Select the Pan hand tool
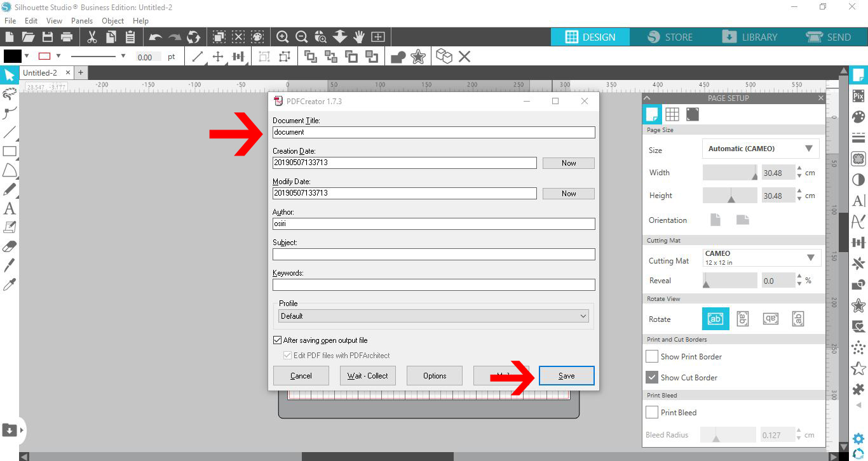868x461 pixels. click(x=359, y=37)
